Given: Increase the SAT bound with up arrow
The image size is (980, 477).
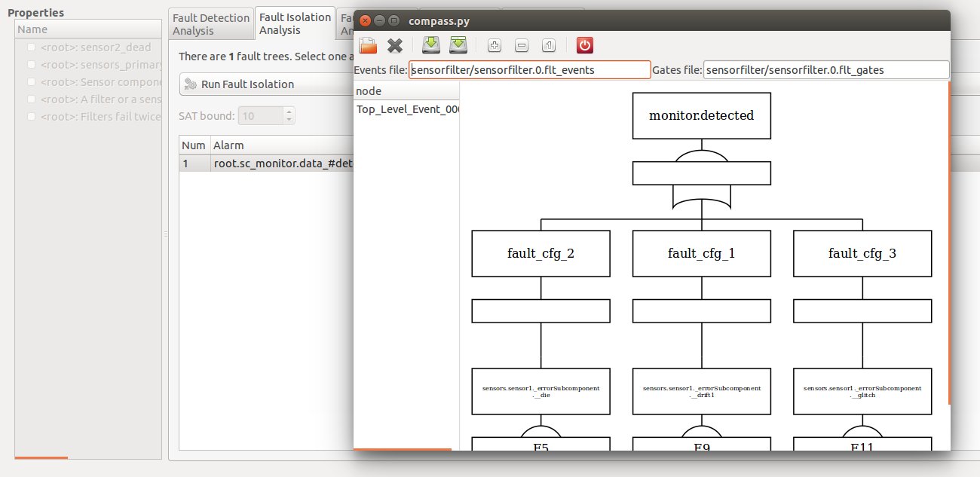Looking at the screenshot, I should (289, 112).
